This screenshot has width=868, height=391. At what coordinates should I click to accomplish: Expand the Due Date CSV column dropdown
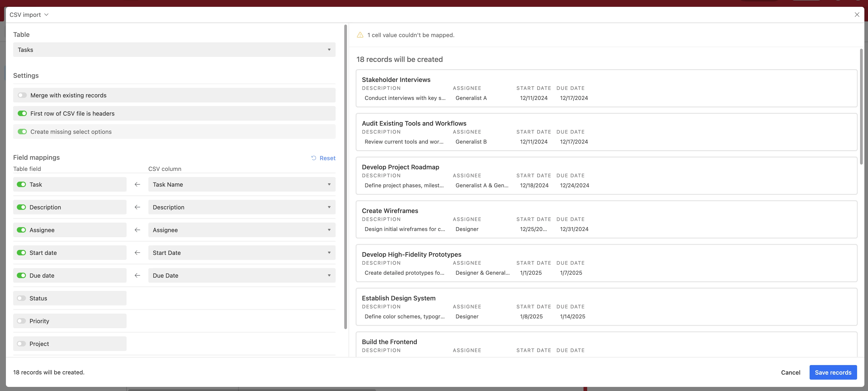241,276
